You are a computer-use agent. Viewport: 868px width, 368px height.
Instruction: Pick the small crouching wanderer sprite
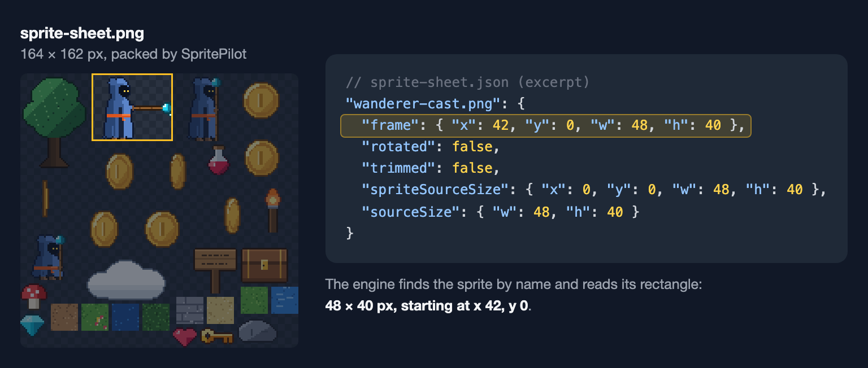point(50,257)
